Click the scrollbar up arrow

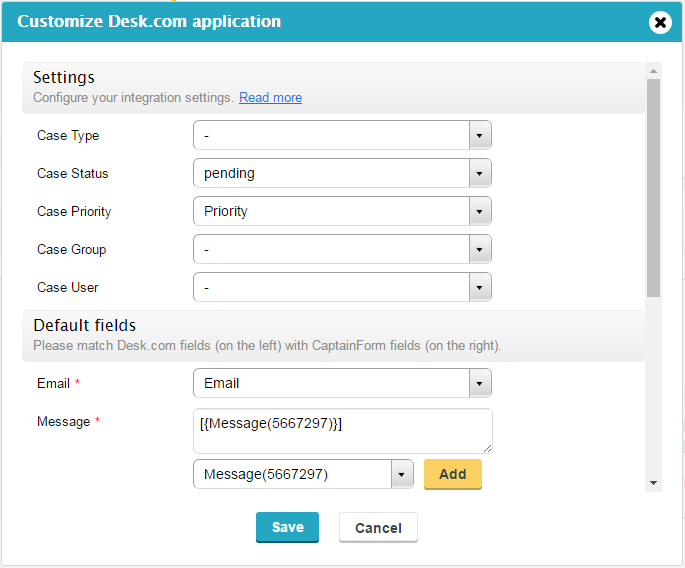[x=654, y=71]
